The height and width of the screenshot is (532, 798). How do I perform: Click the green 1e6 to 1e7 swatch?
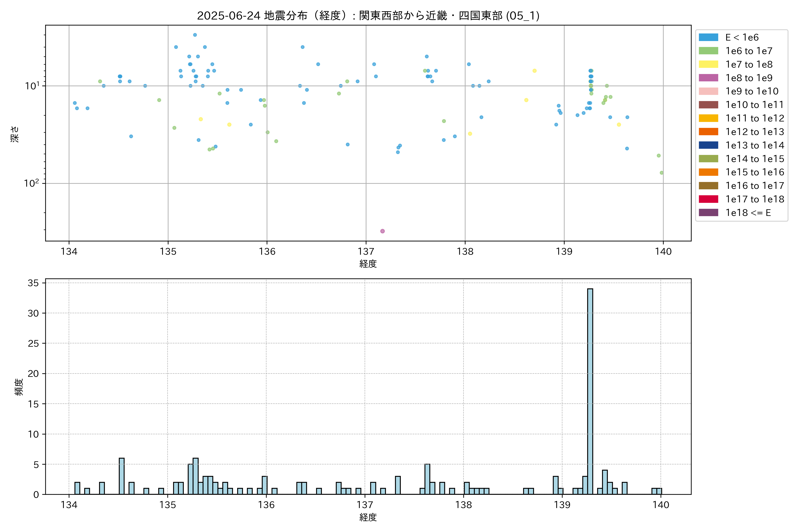coord(708,51)
